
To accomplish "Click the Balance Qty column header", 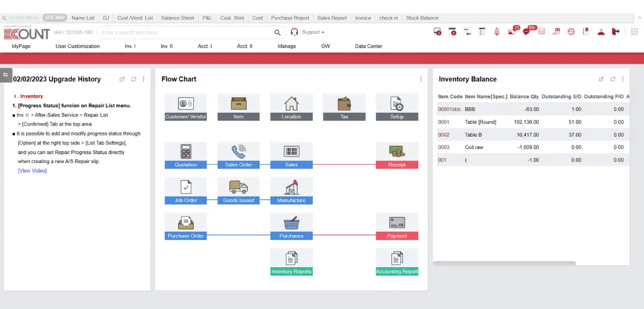I will click(x=524, y=97).
